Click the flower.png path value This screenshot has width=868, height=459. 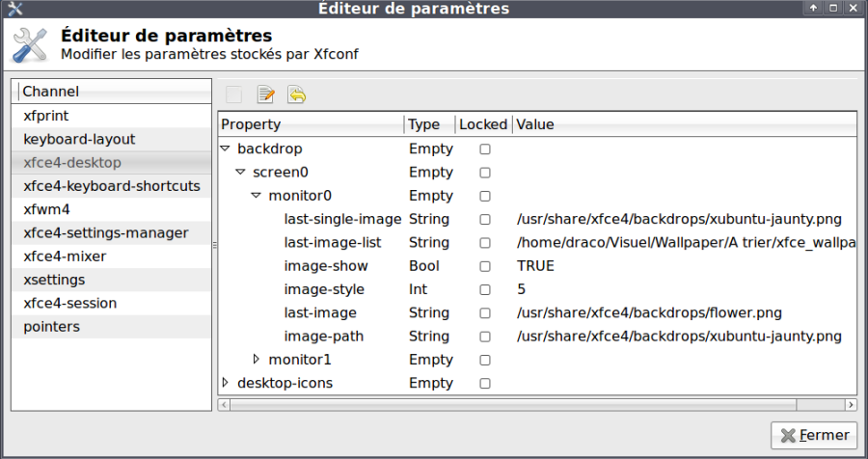click(649, 312)
